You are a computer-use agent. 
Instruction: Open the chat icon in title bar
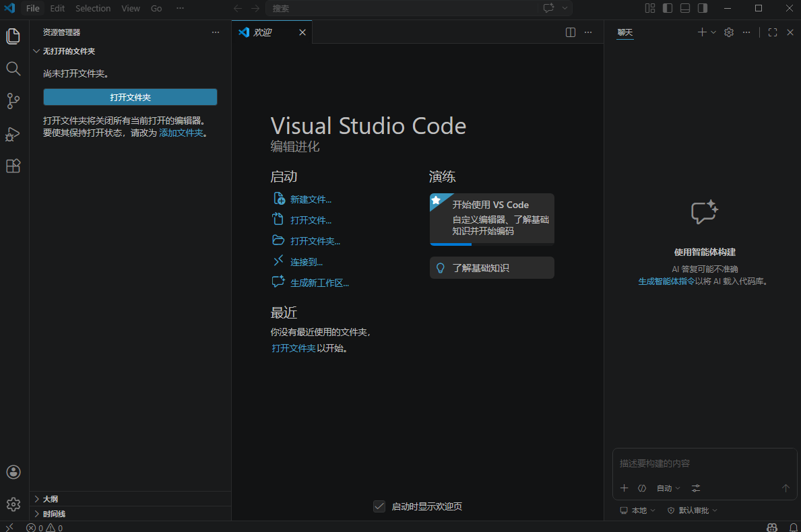(x=548, y=8)
